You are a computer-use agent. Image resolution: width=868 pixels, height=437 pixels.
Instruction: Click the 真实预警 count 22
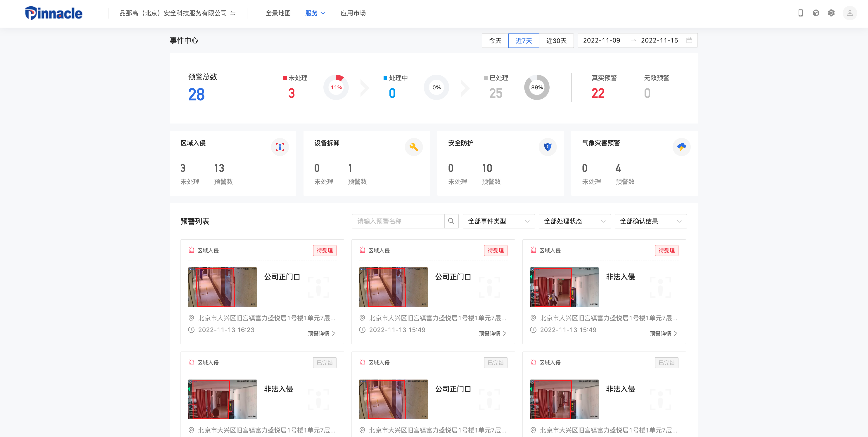click(598, 93)
